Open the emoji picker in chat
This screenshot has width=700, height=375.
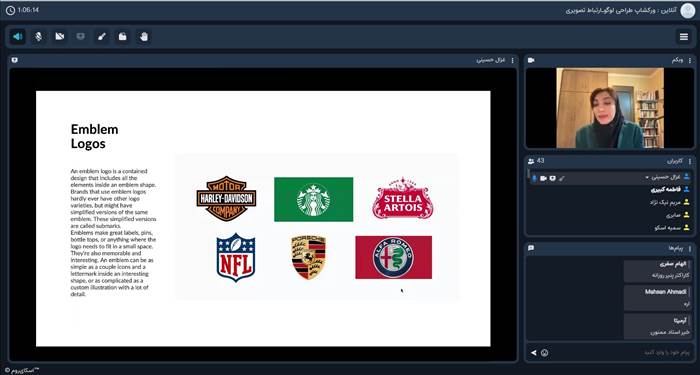coord(544,353)
